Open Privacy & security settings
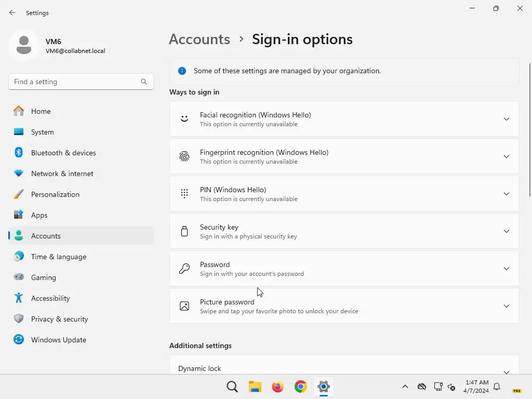This screenshot has height=399, width=532. pyautogui.click(x=81, y=318)
